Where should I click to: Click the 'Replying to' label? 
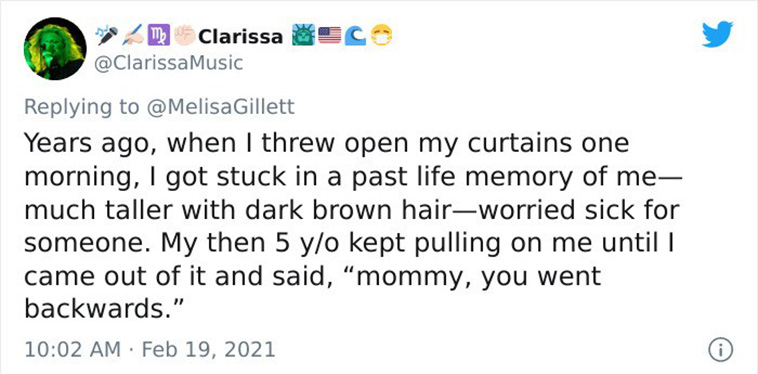[x=82, y=107]
